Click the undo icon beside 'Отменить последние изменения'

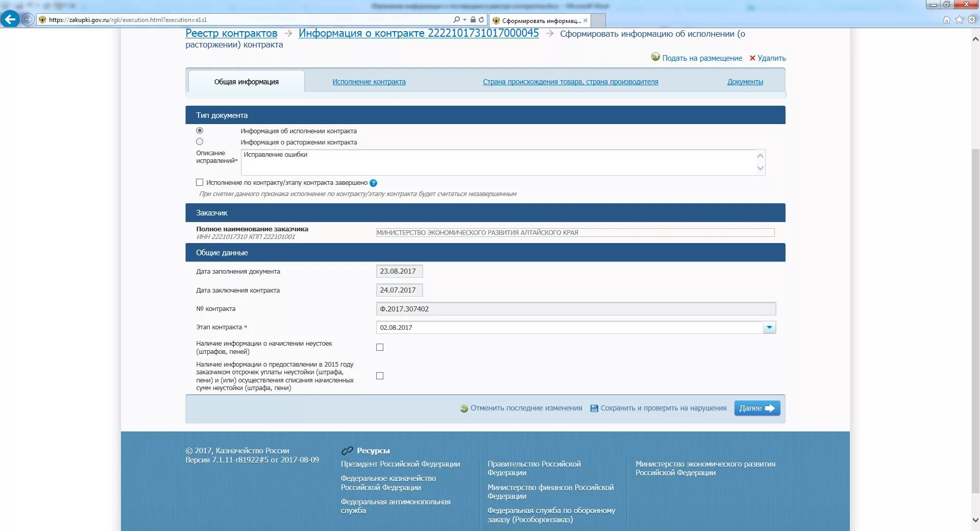(x=464, y=408)
